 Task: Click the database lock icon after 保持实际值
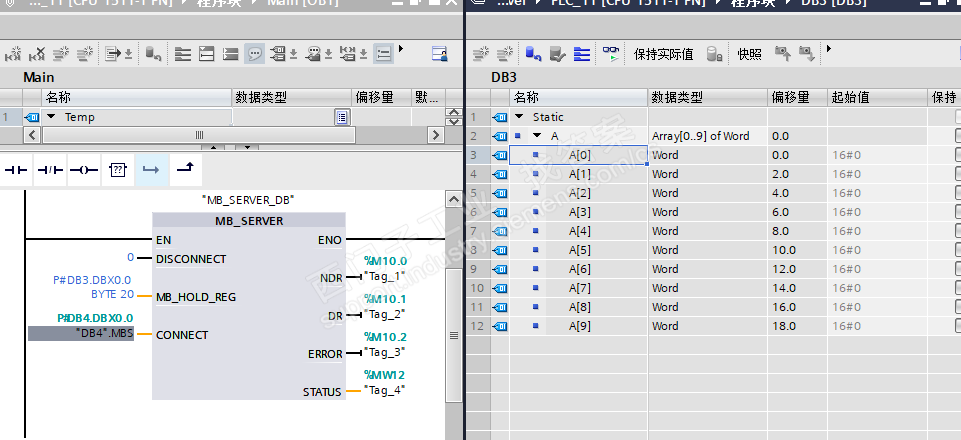pyautogui.click(x=714, y=54)
